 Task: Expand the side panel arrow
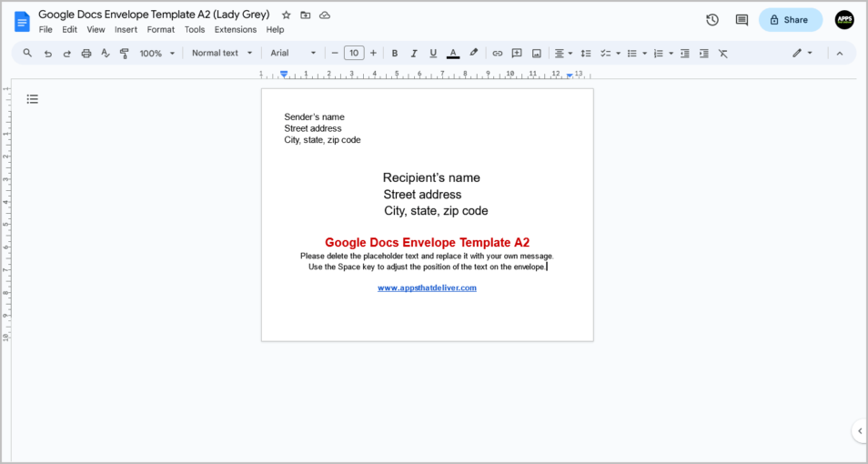(x=860, y=430)
